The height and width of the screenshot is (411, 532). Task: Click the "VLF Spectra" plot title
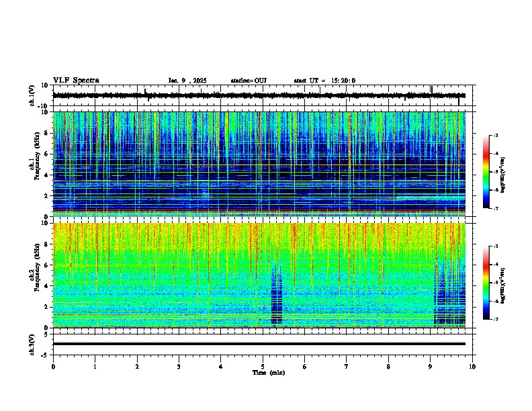coord(76,81)
